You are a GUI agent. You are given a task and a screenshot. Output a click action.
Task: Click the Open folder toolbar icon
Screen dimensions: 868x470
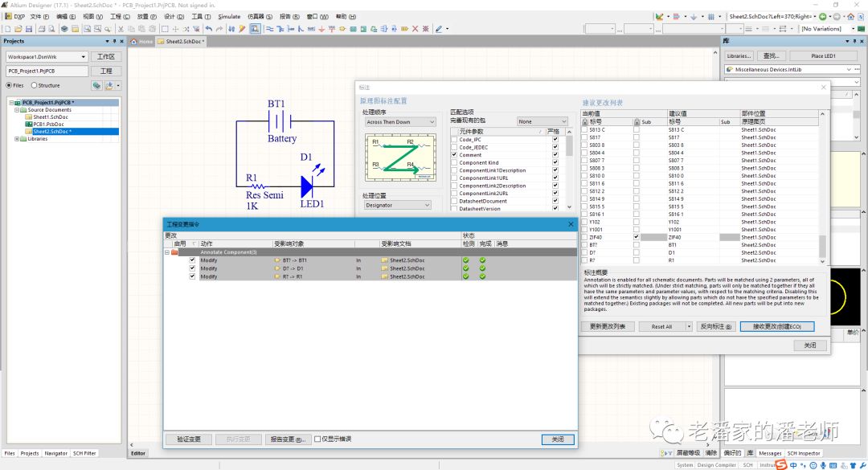point(18,29)
